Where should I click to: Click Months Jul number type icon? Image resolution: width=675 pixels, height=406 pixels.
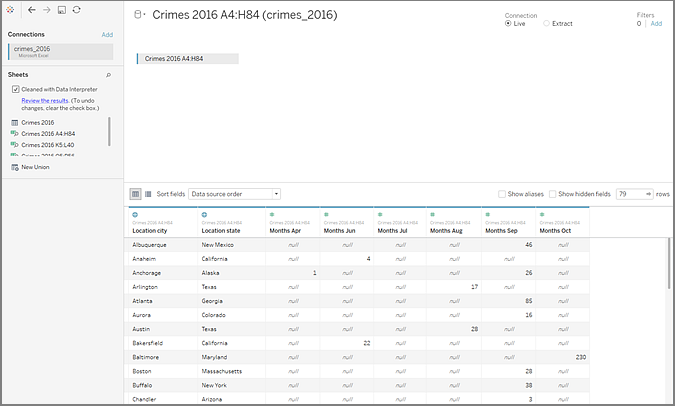click(x=380, y=214)
